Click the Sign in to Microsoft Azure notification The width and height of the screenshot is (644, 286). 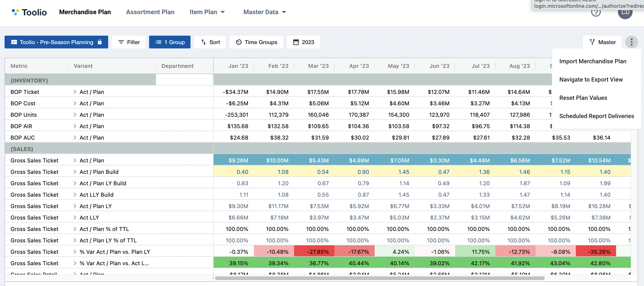point(588,5)
